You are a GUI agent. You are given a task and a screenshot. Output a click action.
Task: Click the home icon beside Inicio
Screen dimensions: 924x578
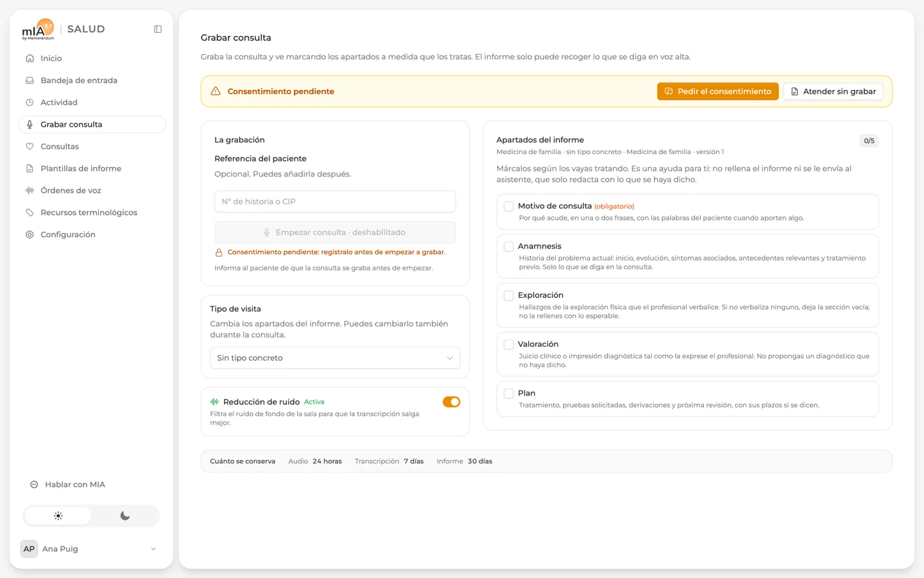coord(30,58)
